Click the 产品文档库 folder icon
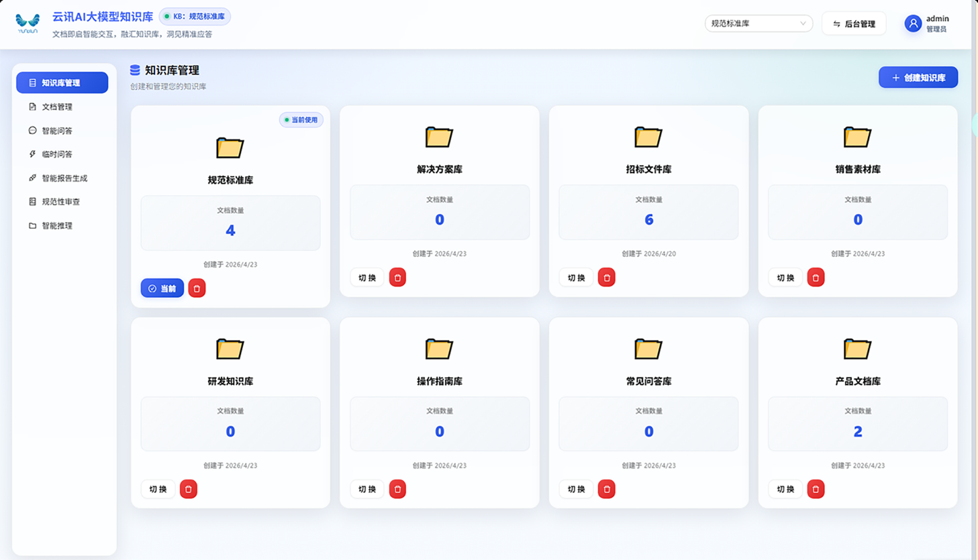This screenshot has height=560, width=978. pos(857,349)
